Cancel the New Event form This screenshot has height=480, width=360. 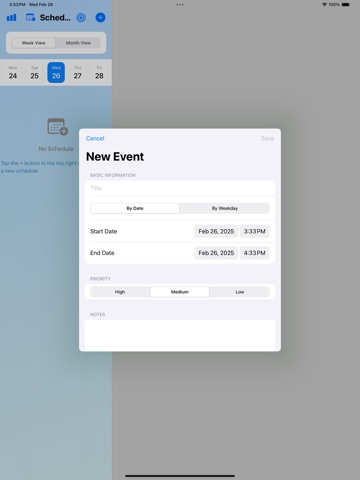pos(95,138)
